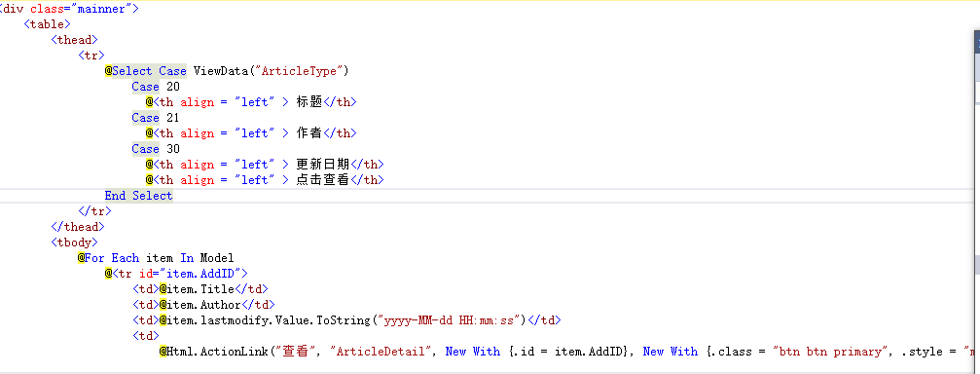Viewport: 980px width, 374px height.
Task: Click the @Html.ActionLink call
Action: (x=214, y=352)
